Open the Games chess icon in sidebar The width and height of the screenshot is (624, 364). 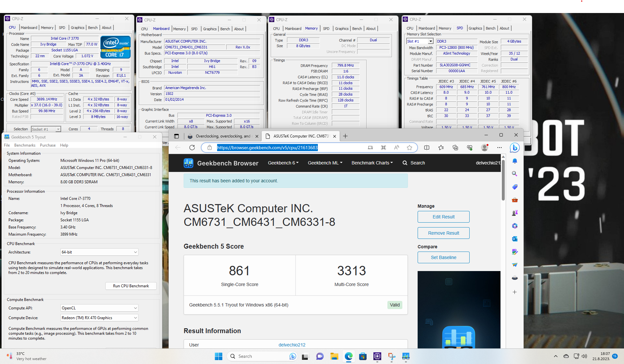click(x=514, y=213)
